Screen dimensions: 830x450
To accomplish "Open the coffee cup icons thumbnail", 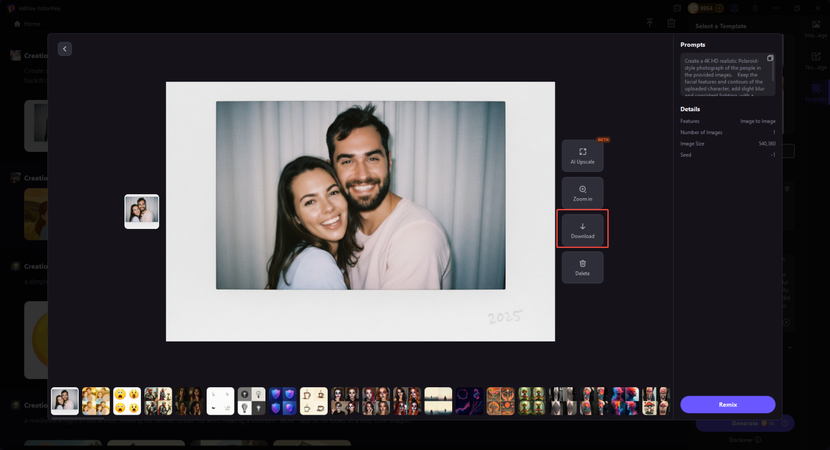I will [314, 401].
